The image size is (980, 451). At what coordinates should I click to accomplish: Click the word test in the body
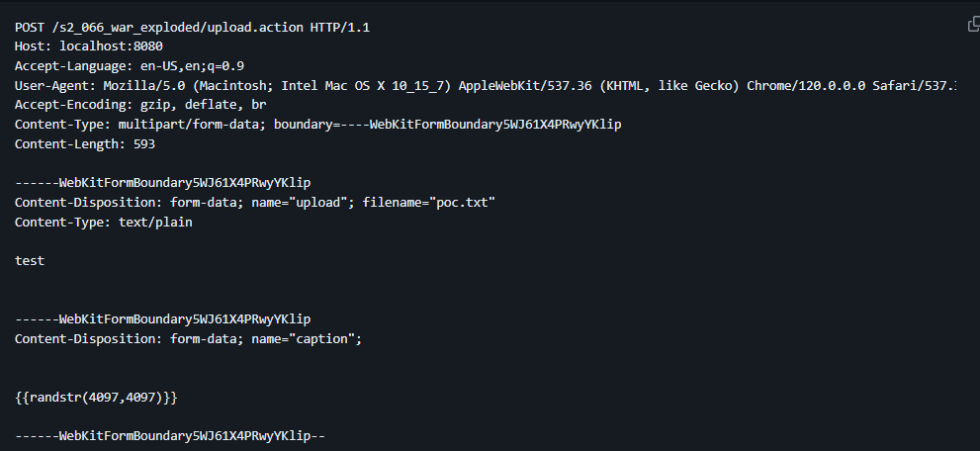click(x=30, y=260)
